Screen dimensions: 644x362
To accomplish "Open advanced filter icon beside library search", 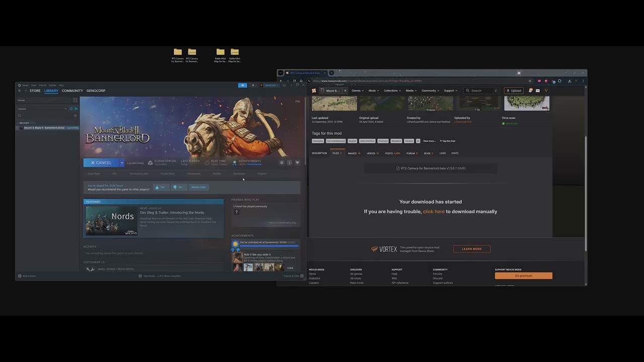I will [75, 116].
